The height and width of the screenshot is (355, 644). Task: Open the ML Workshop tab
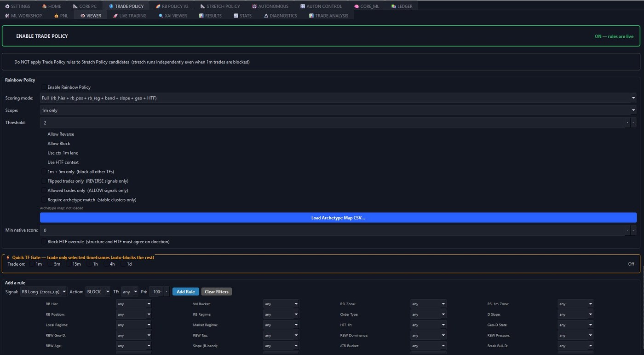tap(23, 16)
